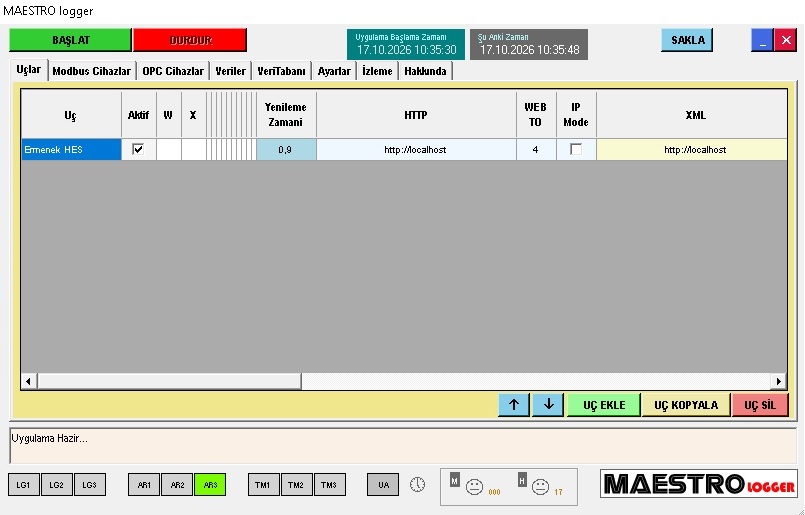The image size is (805, 515).
Task: Click the green BAŞLAT button
Action: point(70,40)
